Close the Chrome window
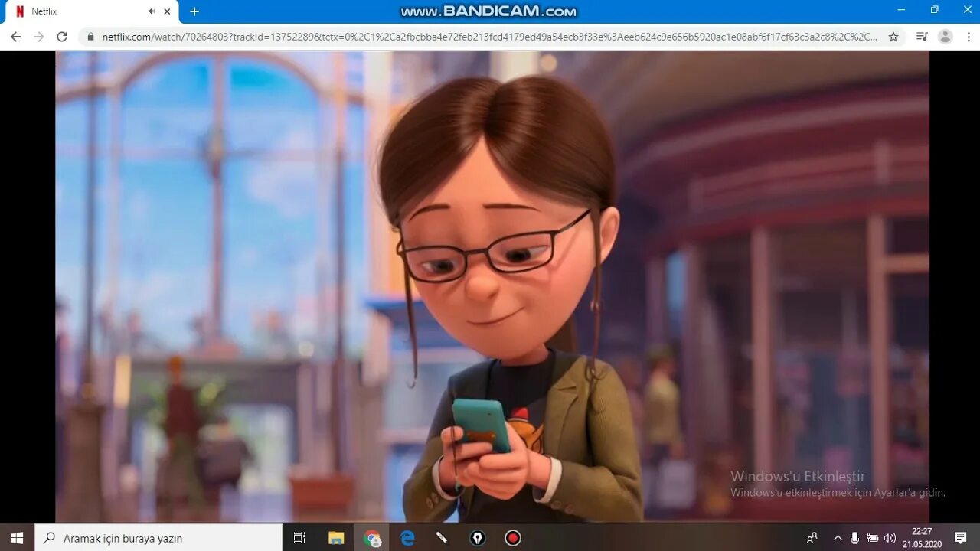The image size is (980, 551). pos(967,9)
